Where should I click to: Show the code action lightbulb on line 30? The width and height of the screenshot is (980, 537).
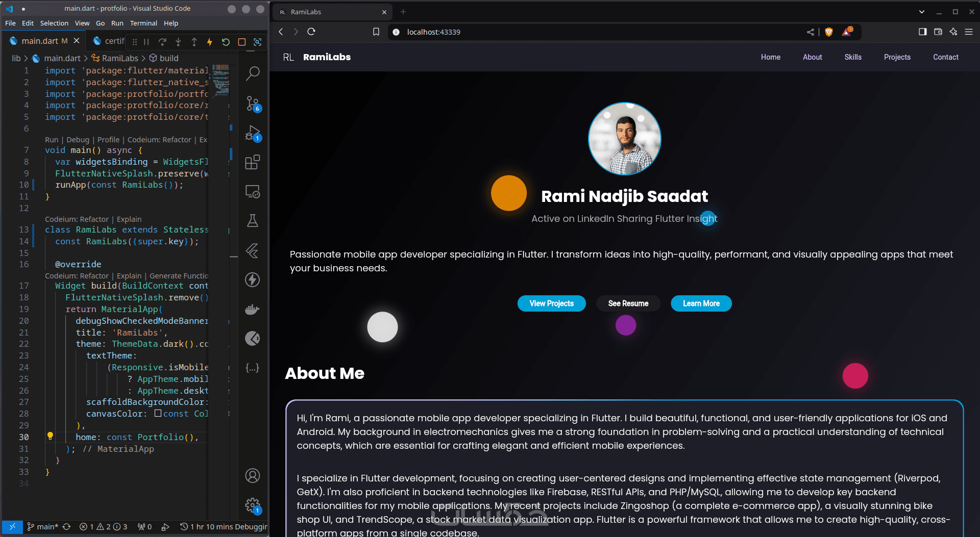(x=50, y=436)
